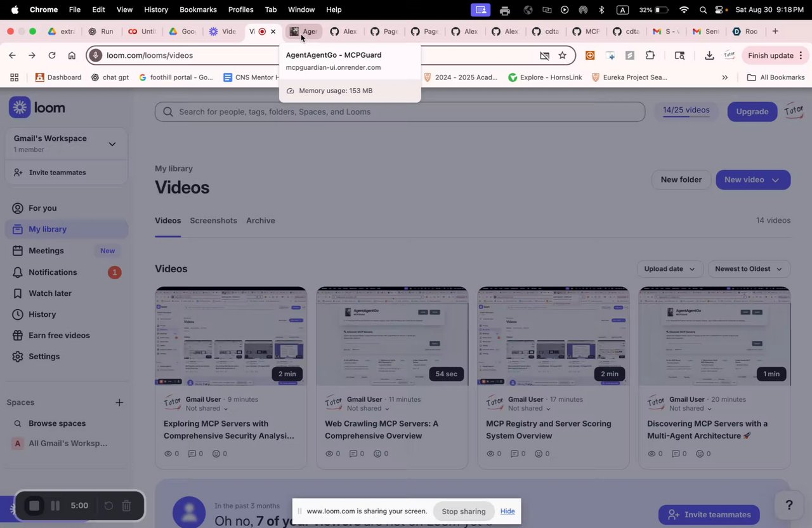Open the Newest to Oldest dropdown
The width and height of the screenshot is (812, 528).
pyautogui.click(x=749, y=269)
